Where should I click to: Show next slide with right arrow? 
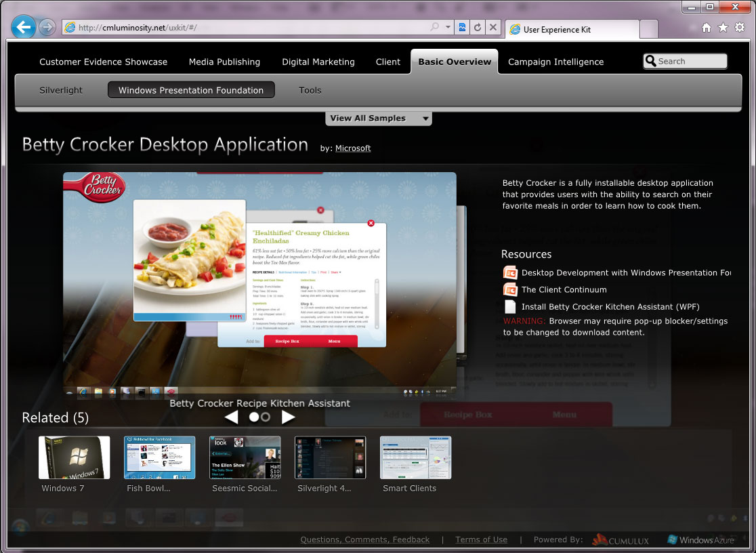(288, 417)
